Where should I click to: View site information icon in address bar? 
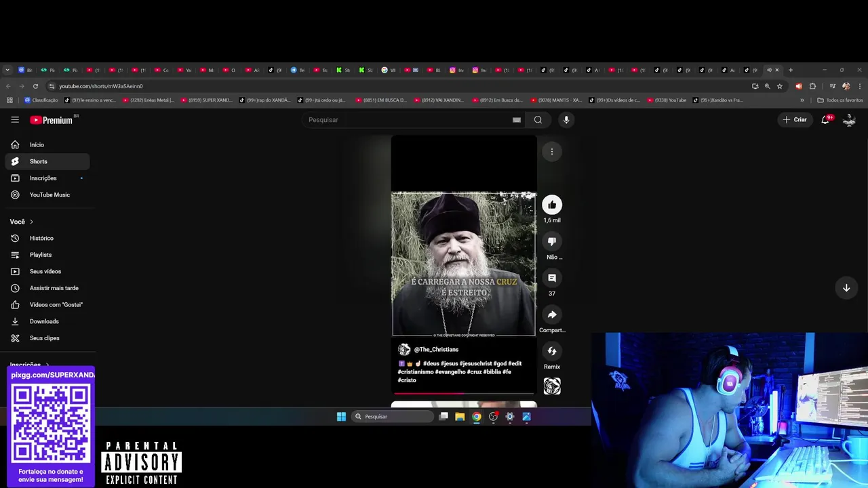(x=52, y=86)
